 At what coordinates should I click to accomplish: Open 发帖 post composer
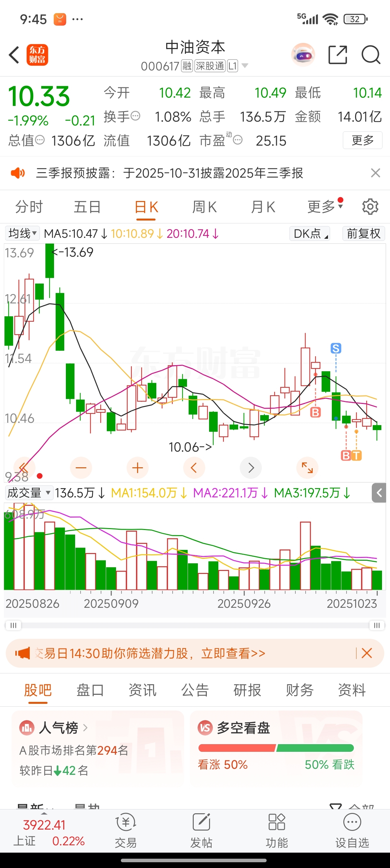(201, 831)
